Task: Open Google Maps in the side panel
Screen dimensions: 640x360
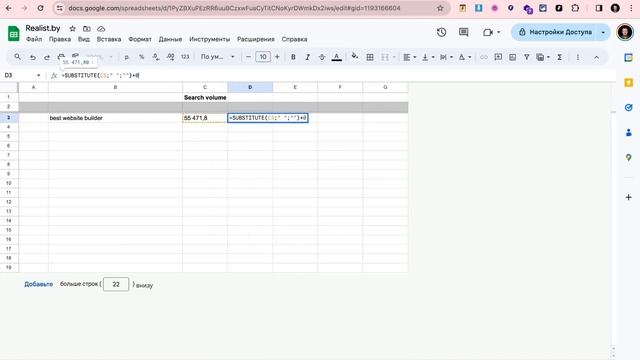Action: [629, 158]
